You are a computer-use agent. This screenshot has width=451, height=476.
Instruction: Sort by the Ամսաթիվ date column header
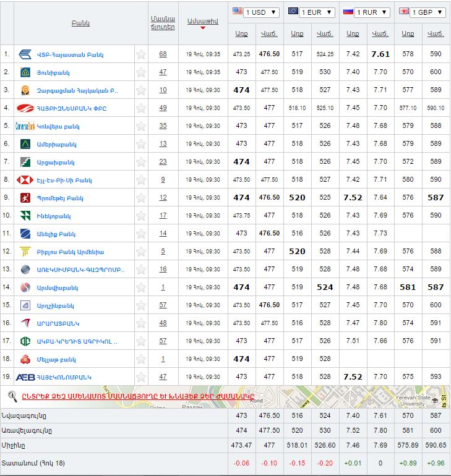(x=202, y=20)
